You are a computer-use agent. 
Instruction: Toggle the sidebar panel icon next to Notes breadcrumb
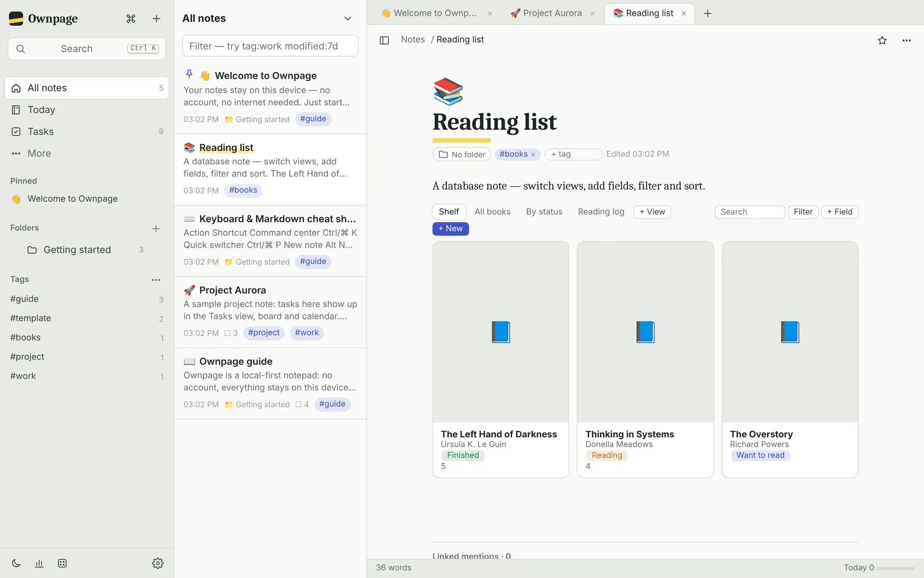pyautogui.click(x=384, y=40)
